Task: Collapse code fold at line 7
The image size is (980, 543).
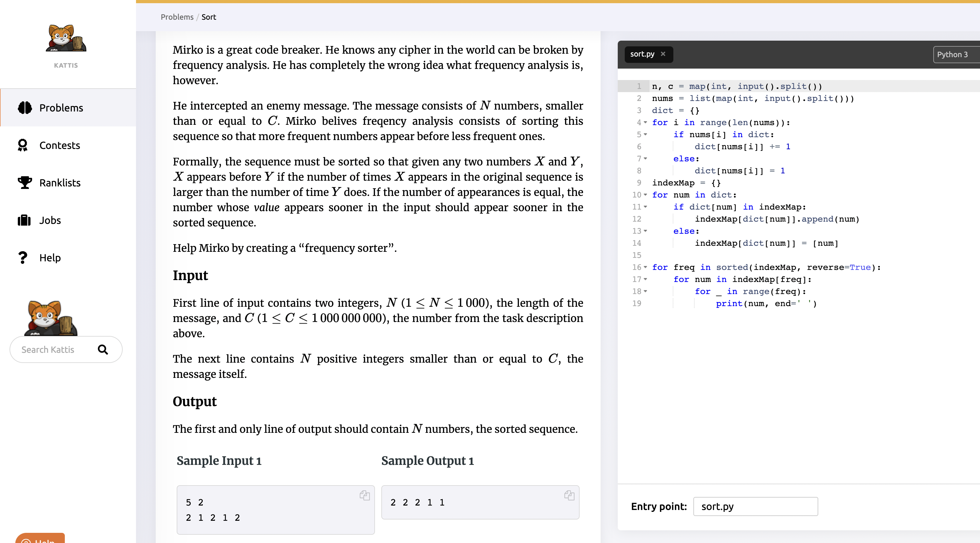Action: 646,158
